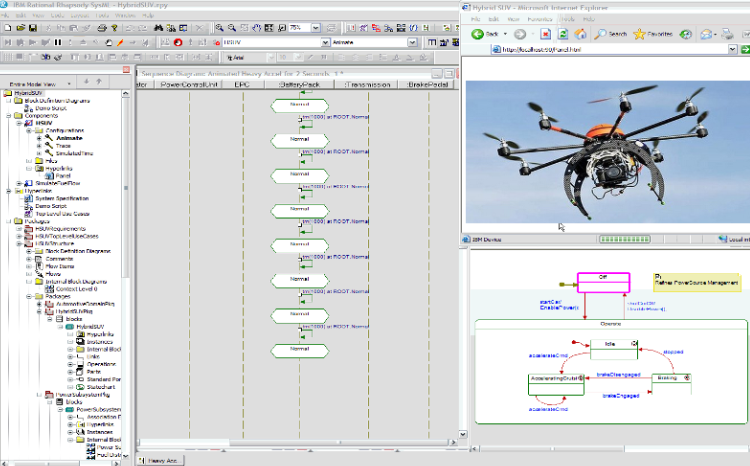Click the Search button in Internet Explorer
The height and width of the screenshot is (466, 750).
pos(610,33)
